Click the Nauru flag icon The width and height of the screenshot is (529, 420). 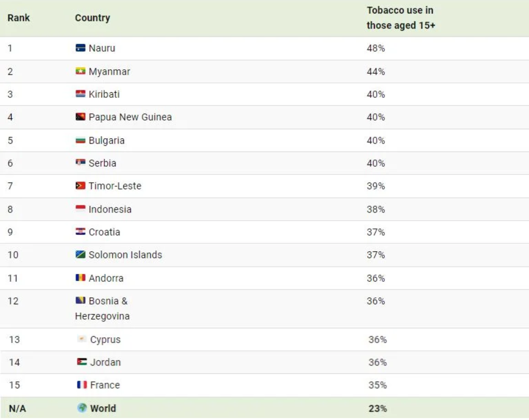80,48
